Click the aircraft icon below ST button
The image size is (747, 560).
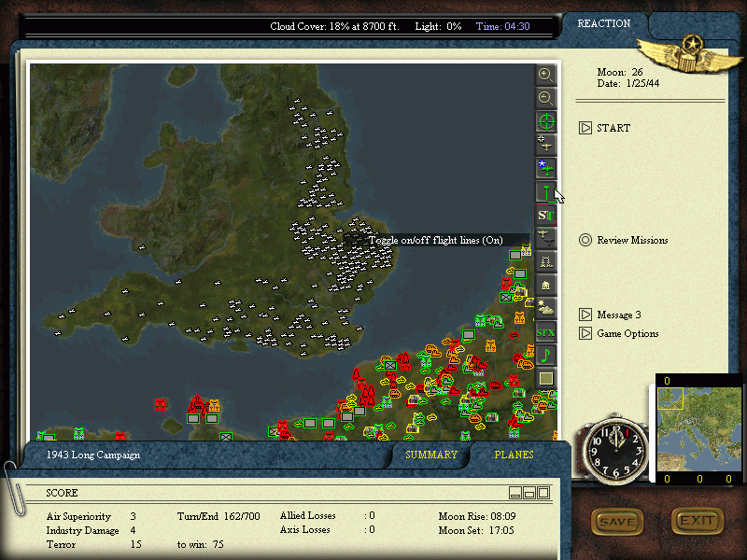546,238
